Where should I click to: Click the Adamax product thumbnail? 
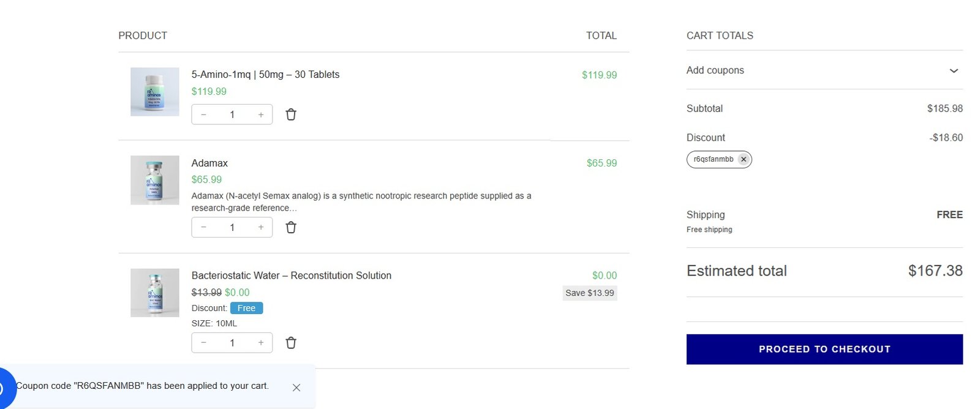155,180
